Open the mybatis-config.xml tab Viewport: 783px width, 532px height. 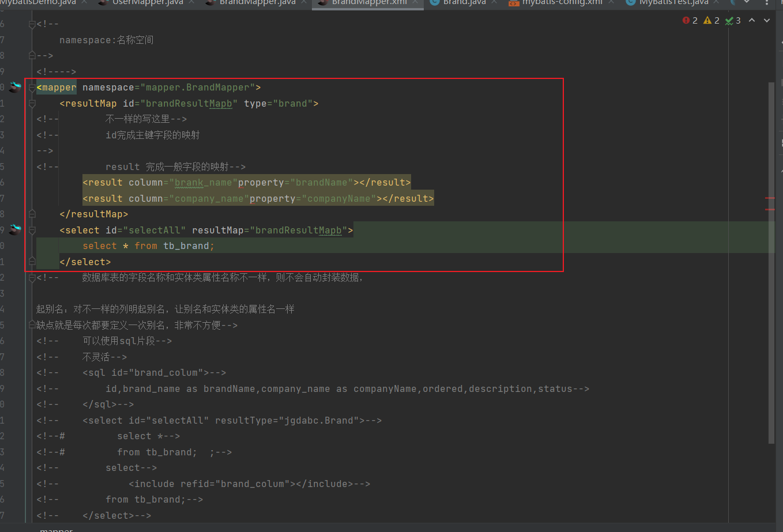[562, 3]
